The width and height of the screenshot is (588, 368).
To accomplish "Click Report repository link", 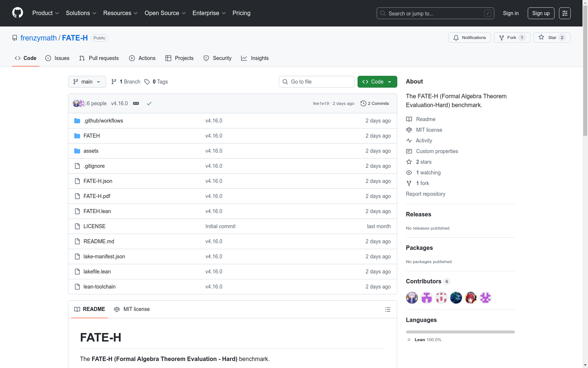I will 426,194.
